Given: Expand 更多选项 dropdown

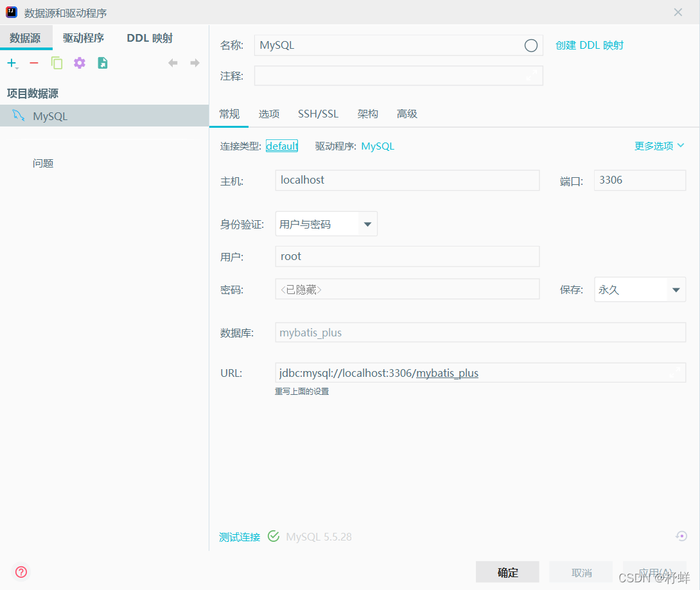Looking at the screenshot, I should point(660,146).
